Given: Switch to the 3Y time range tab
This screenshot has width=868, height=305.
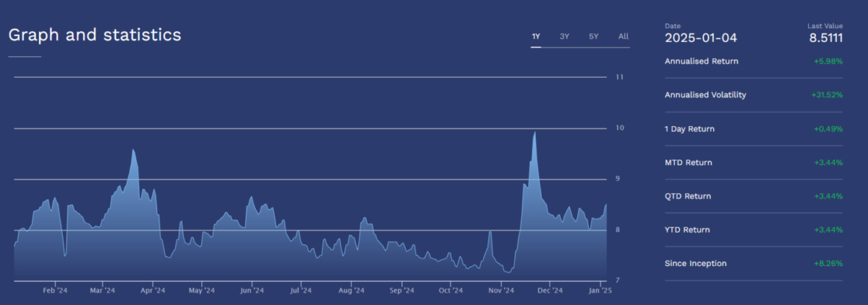Looking at the screenshot, I should (564, 36).
